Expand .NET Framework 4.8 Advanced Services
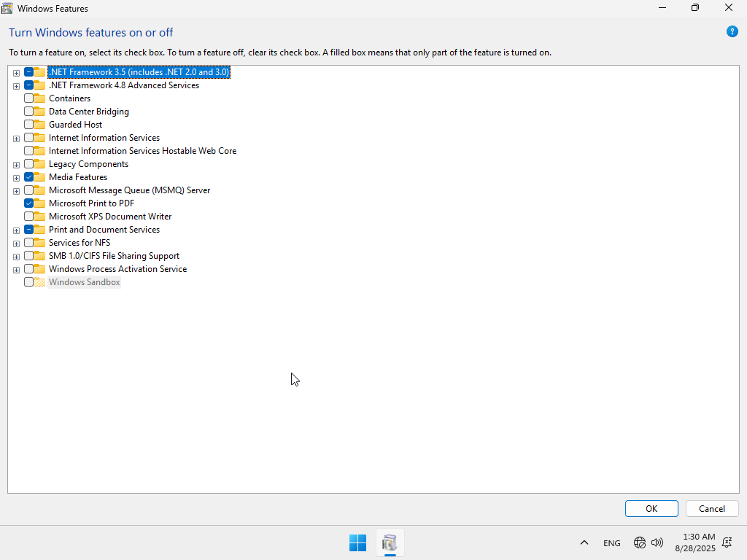This screenshot has width=747, height=560. tap(16, 86)
